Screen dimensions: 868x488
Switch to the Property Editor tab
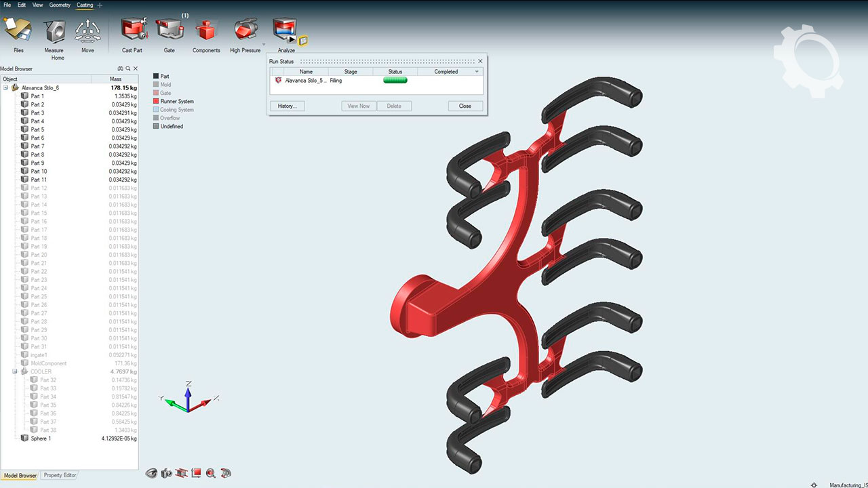[60, 475]
